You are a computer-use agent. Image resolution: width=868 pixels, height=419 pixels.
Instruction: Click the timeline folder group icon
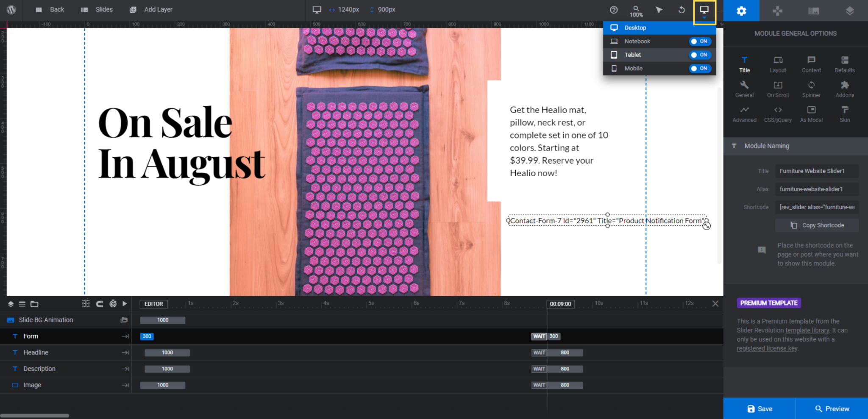pyautogui.click(x=34, y=304)
